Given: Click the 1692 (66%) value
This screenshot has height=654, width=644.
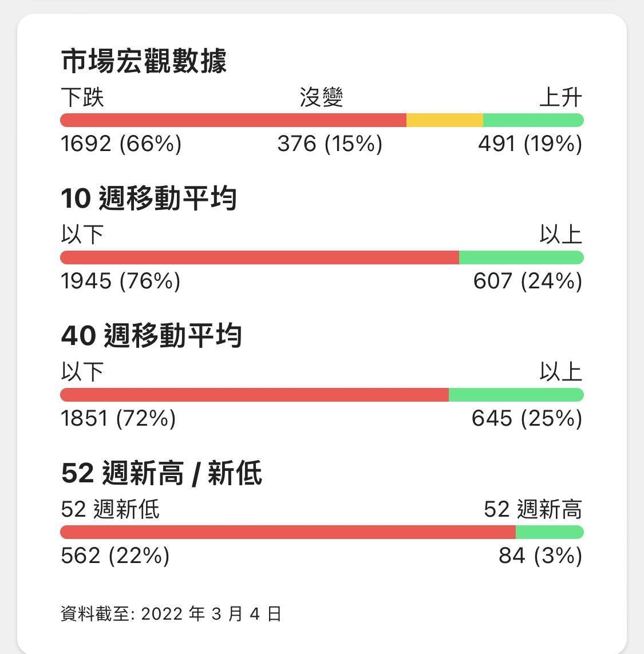Looking at the screenshot, I should [x=121, y=143].
